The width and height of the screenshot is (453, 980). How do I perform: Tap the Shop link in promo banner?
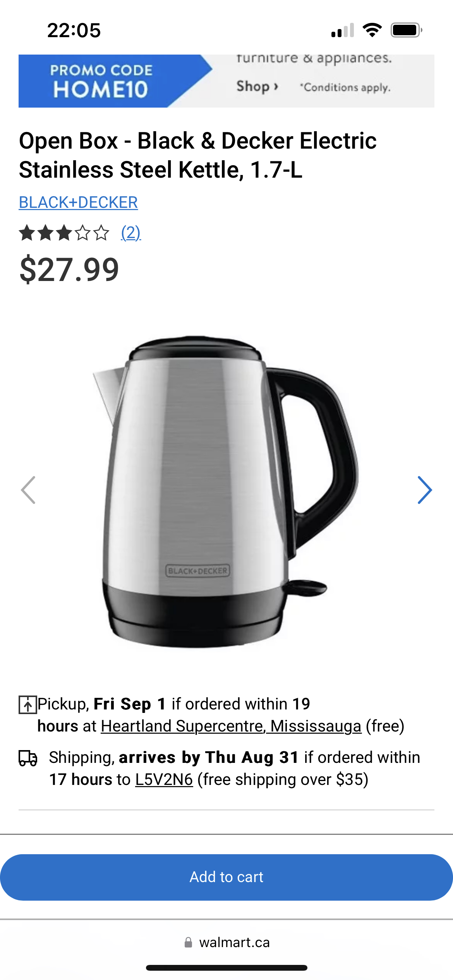[257, 86]
